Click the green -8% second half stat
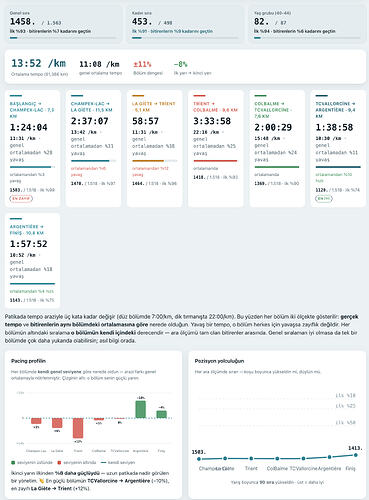Viewport: 369px width, 500px height. click(x=180, y=64)
